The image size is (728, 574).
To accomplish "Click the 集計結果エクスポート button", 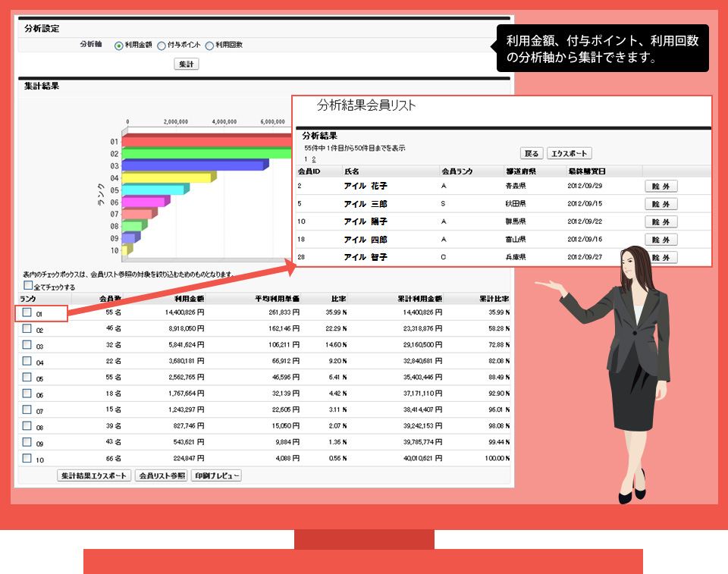I will (x=94, y=475).
